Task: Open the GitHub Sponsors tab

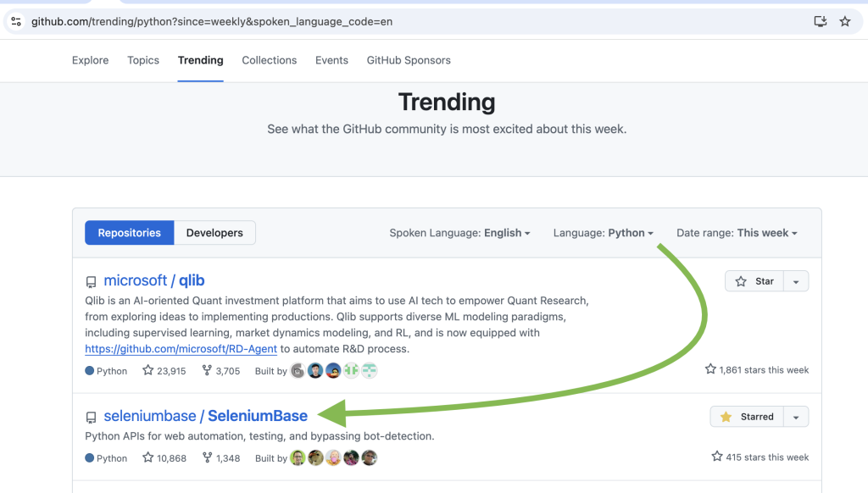Action: pyautogui.click(x=409, y=60)
